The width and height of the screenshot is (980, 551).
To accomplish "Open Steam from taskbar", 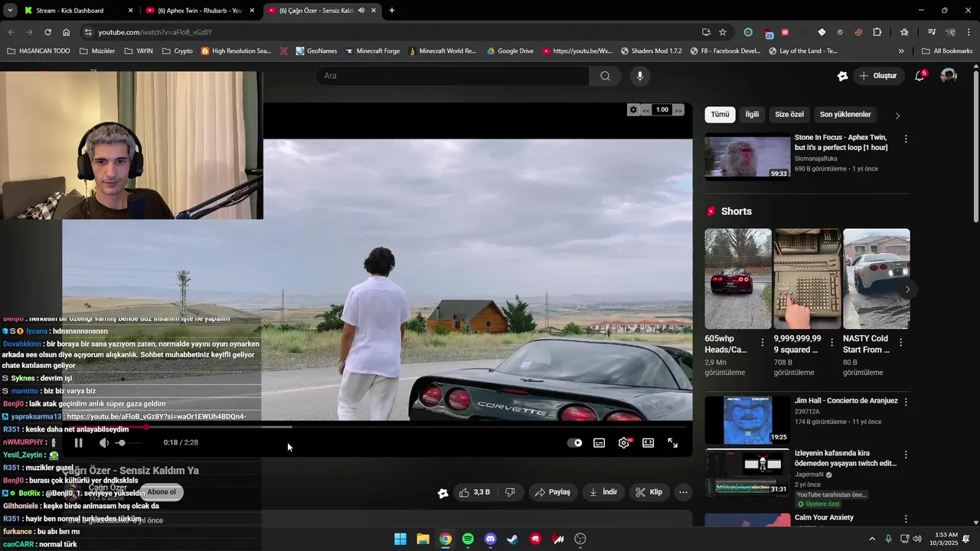I will (x=513, y=539).
